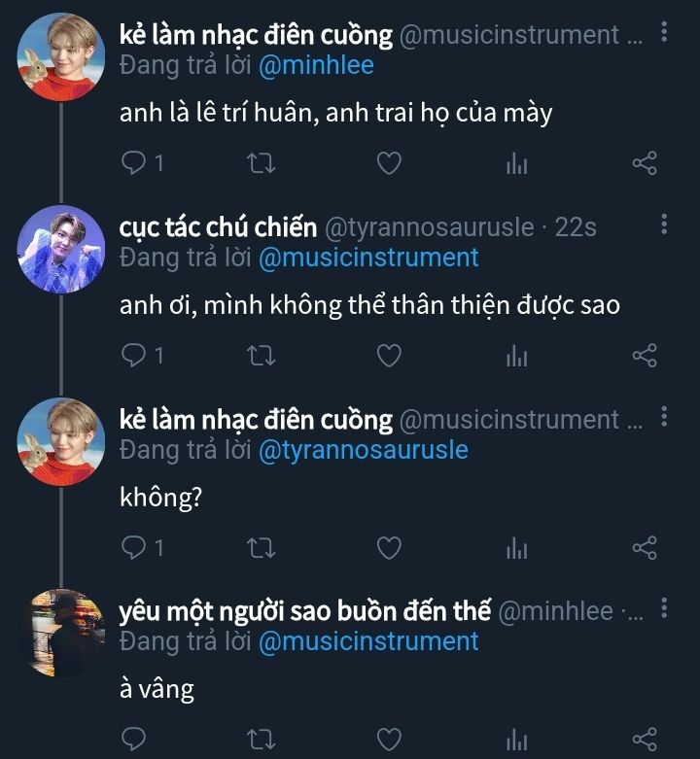Open more options on first 'kẻ làm nhạc điên cuồng' tweet
The height and width of the screenshot is (759, 700).
[x=664, y=33]
